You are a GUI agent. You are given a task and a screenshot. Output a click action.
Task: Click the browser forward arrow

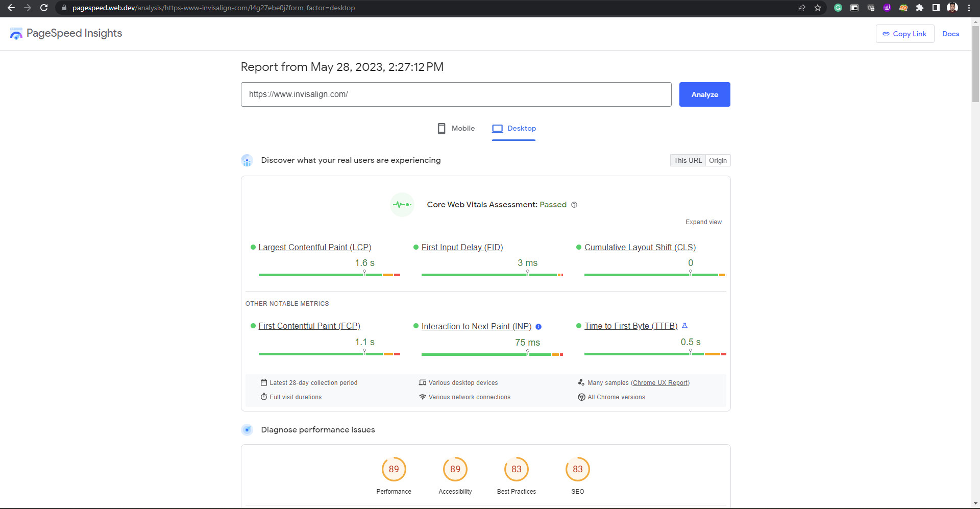pos(28,8)
